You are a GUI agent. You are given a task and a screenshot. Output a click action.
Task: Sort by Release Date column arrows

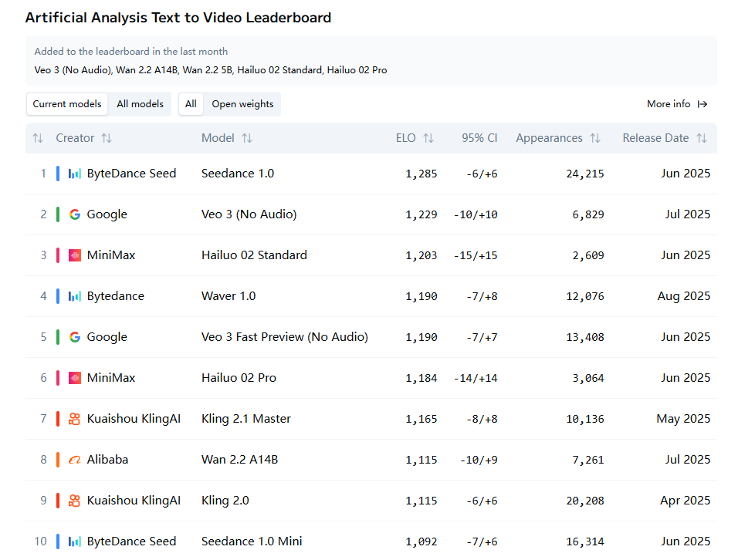click(x=702, y=138)
